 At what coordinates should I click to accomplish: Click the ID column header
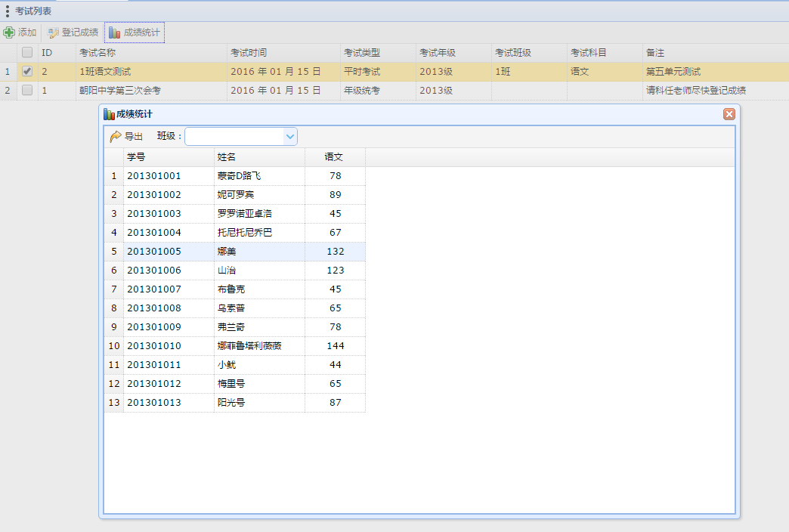(57, 52)
